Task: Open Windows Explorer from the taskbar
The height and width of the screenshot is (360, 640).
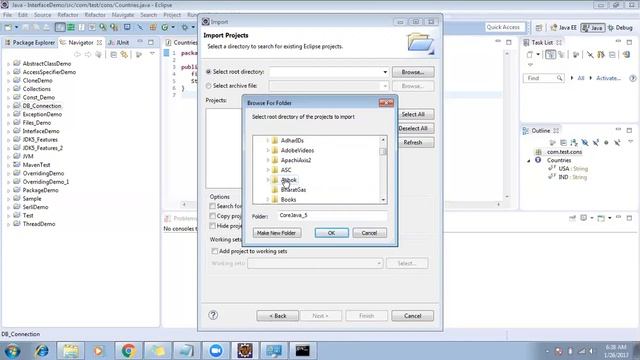Action: pyautogui.click(x=71, y=351)
